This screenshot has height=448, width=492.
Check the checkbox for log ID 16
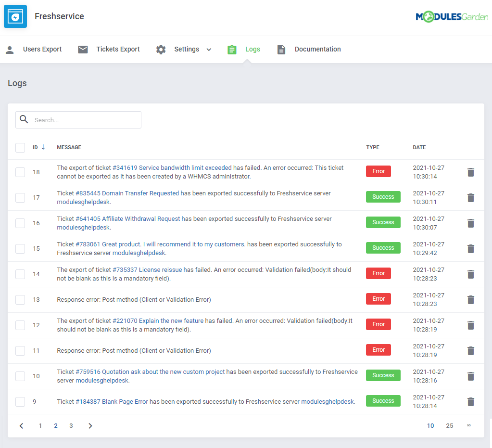click(20, 223)
